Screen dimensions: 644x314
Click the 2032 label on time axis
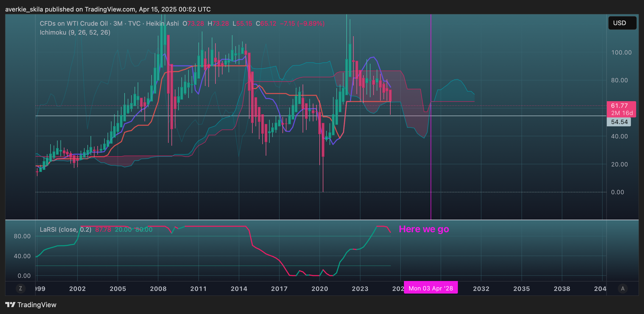pyautogui.click(x=481, y=289)
